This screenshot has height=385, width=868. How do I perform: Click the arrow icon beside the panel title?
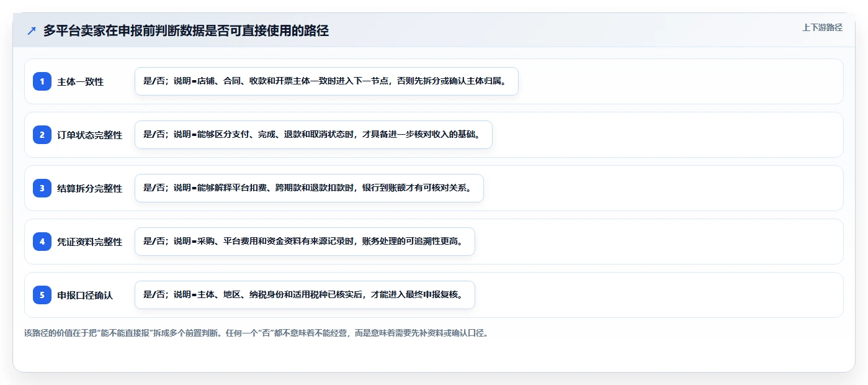pyautogui.click(x=32, y=30)
